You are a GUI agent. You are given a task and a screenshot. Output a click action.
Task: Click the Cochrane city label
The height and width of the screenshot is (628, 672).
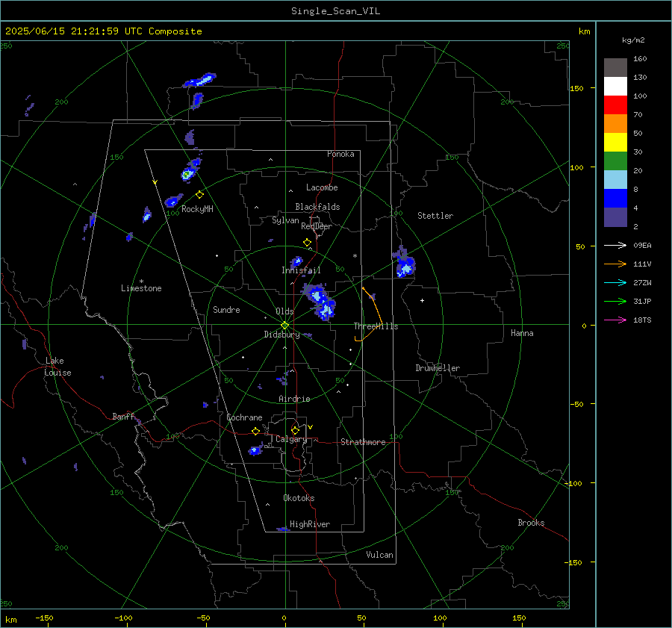pyautogui.click(x=244, y=417)
